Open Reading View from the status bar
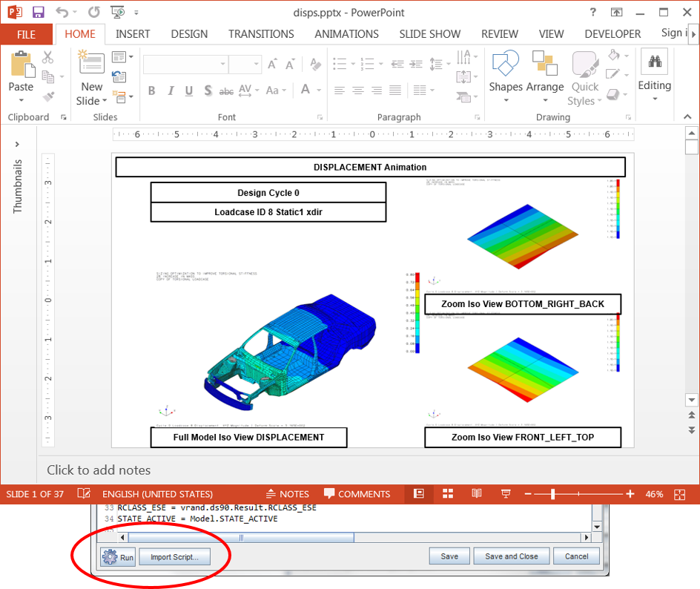The image size is (700, 589). 477,494
